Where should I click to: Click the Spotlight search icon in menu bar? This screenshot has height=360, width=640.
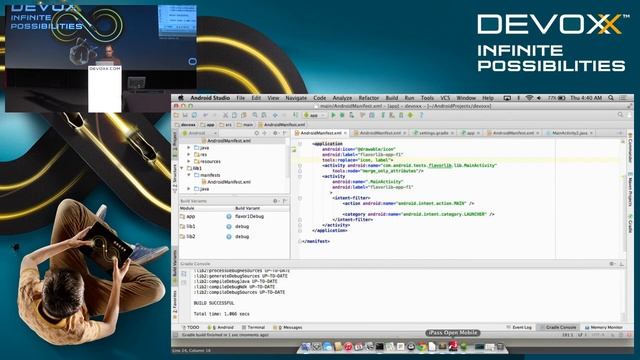point(611,98)
